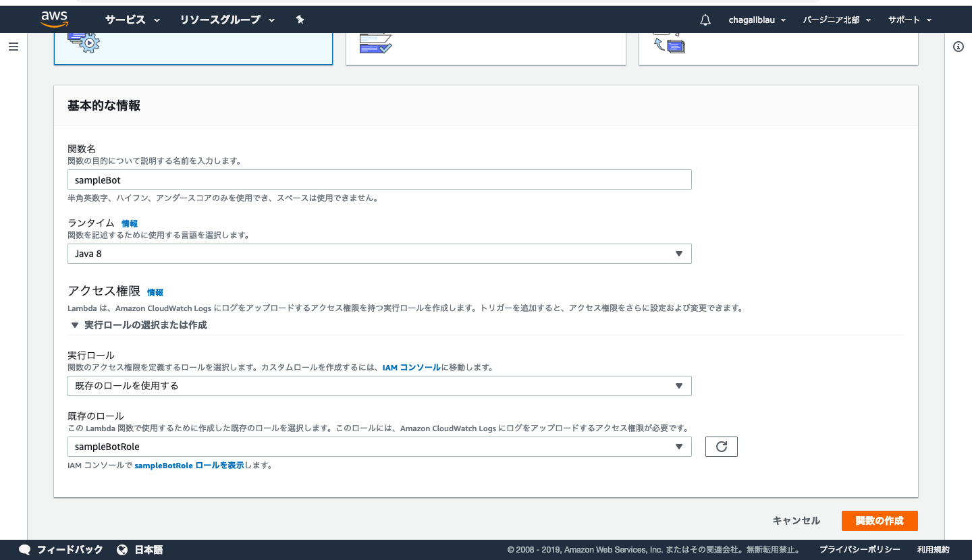
Task: Collapse the 実行ロールの選択または作成 section
Action: (138, 325)
